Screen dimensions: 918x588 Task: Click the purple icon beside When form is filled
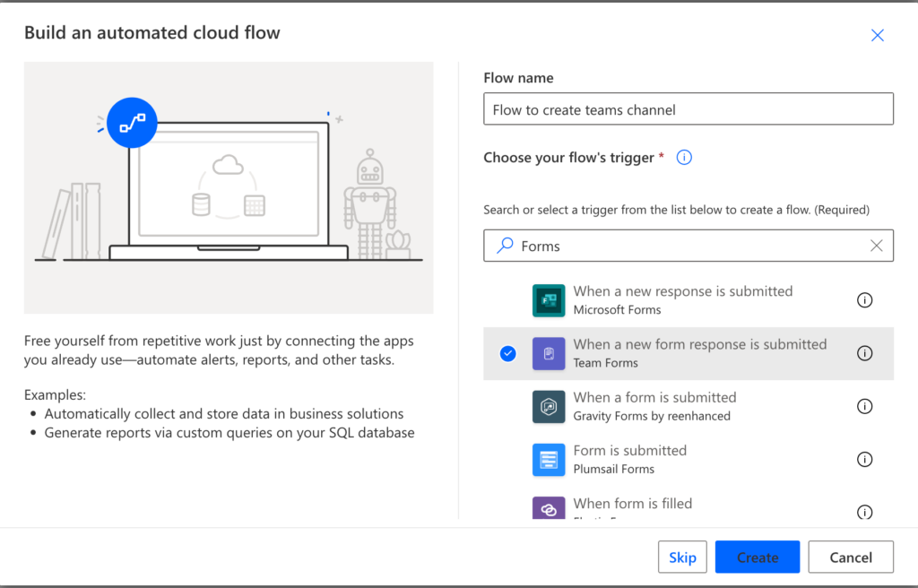click(x=549, y=507)
